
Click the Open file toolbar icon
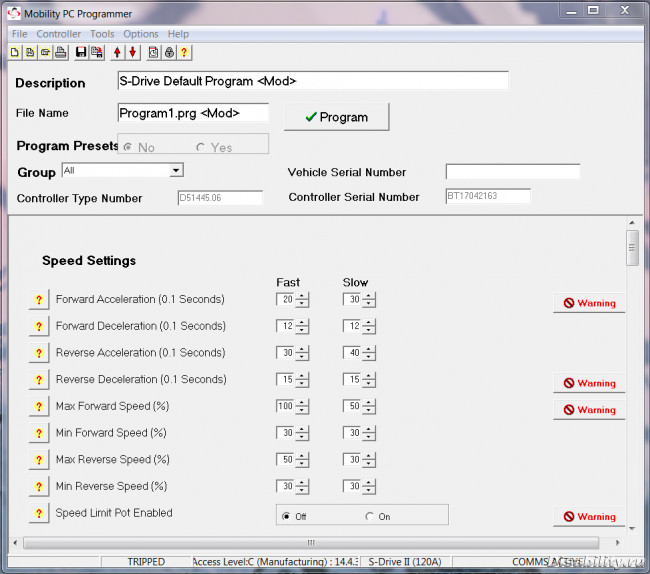(x=46, y=53)
